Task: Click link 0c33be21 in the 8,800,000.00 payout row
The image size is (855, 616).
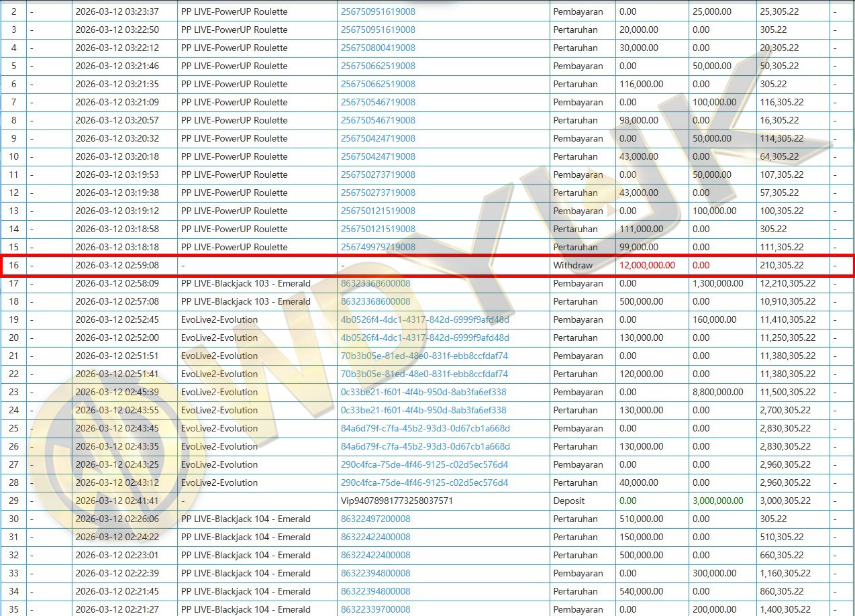Action: point(423,392)
